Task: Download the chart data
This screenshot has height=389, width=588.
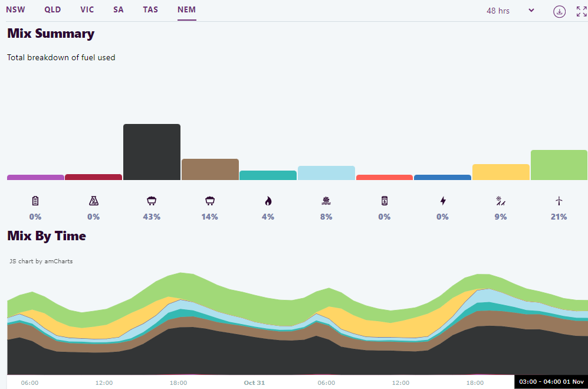Action: pyautogui.click(x=559, y=11)
